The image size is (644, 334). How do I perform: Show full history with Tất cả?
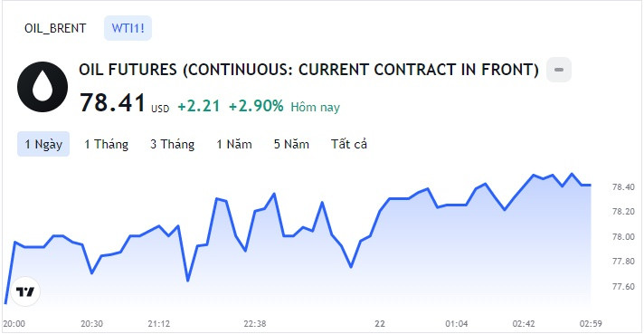point(349,144)
